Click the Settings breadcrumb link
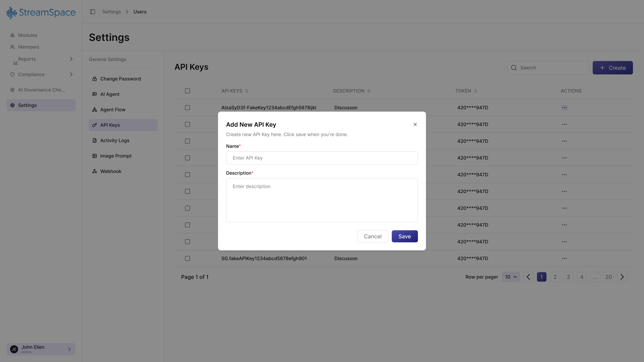The height and width of the screenshot is (362, 644). click(x=111, y=12)
